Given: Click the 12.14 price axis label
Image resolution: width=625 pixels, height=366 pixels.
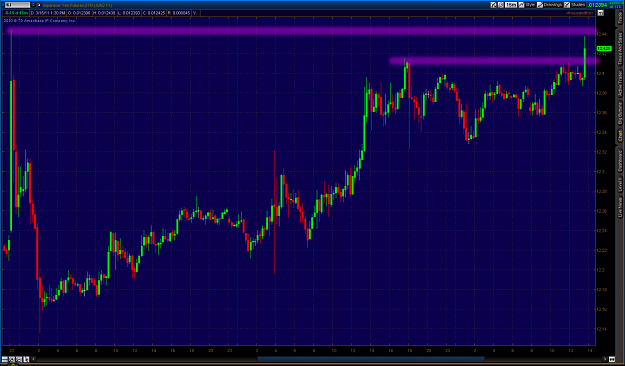Looking at the screenshot, I should pos(601,329).
